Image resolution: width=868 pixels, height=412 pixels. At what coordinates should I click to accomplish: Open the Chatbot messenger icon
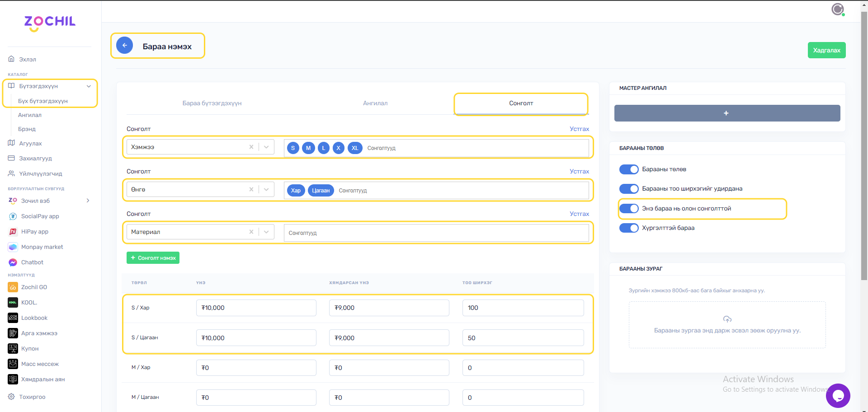pos(13,262)
